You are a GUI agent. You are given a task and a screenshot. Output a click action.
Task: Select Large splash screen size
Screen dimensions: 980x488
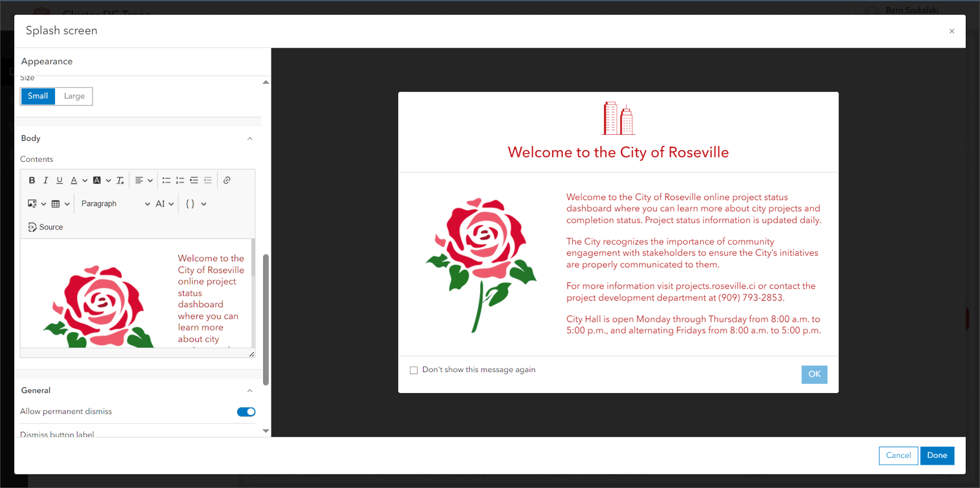click(x=74, y=96)
